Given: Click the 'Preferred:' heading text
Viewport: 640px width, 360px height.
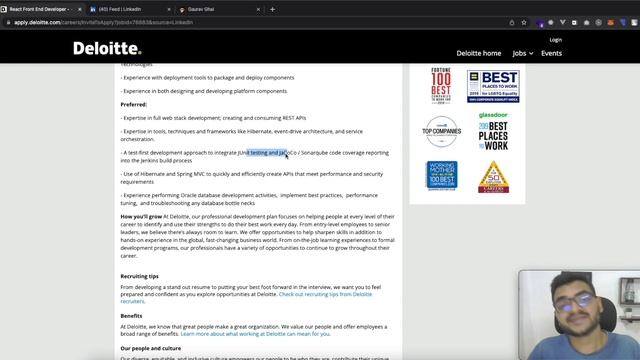Looking at the screenshot, I should click(133, 104).
